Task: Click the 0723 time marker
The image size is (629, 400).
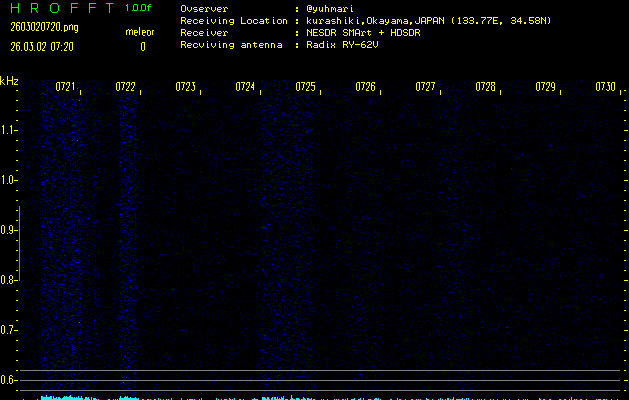Action: click(185, 87)
